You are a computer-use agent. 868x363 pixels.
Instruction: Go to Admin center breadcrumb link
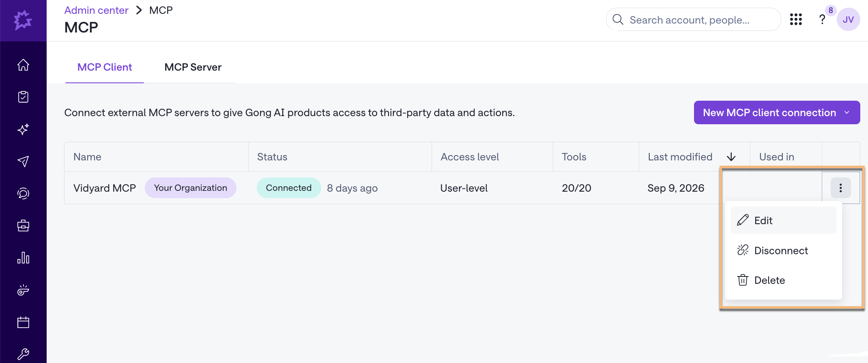pos(96,10)
